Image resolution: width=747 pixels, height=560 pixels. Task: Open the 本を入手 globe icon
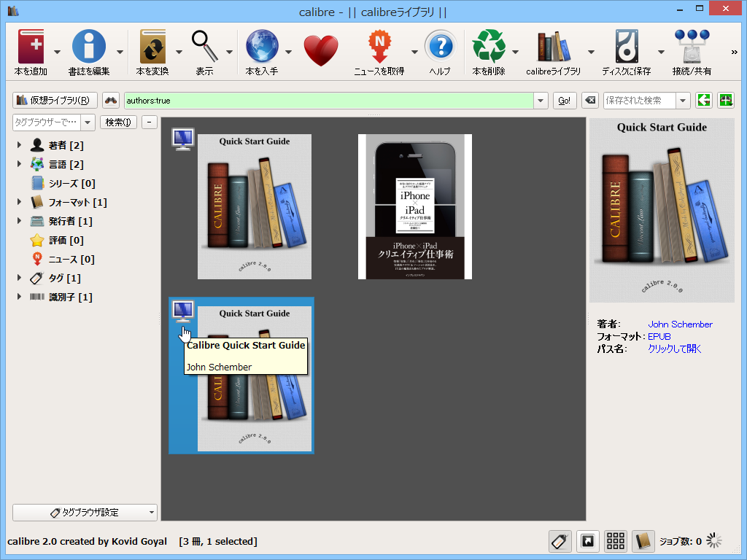(262, 47)
